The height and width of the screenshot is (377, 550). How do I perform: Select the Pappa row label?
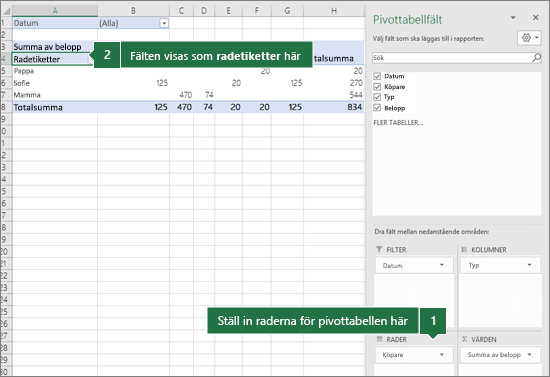55,71
